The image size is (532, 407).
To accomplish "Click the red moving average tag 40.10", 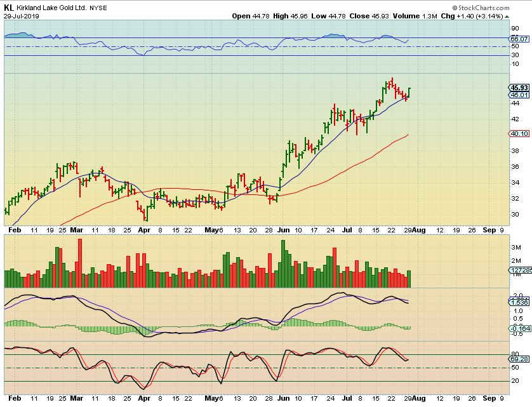I will [519, 134].
